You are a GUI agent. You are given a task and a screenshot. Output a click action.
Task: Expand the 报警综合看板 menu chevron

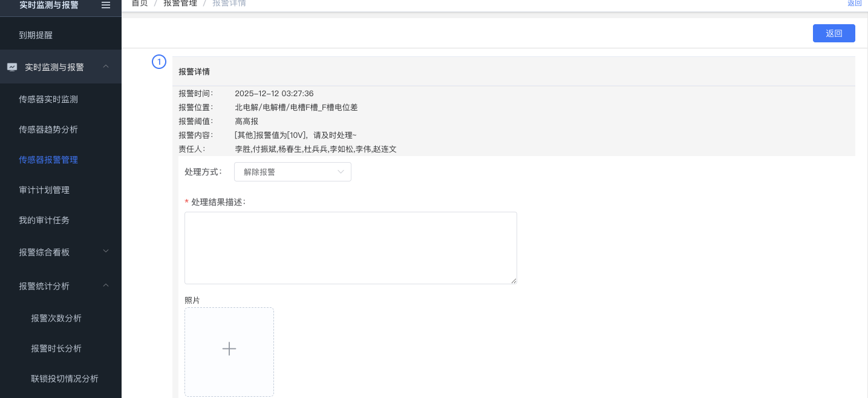106,251
